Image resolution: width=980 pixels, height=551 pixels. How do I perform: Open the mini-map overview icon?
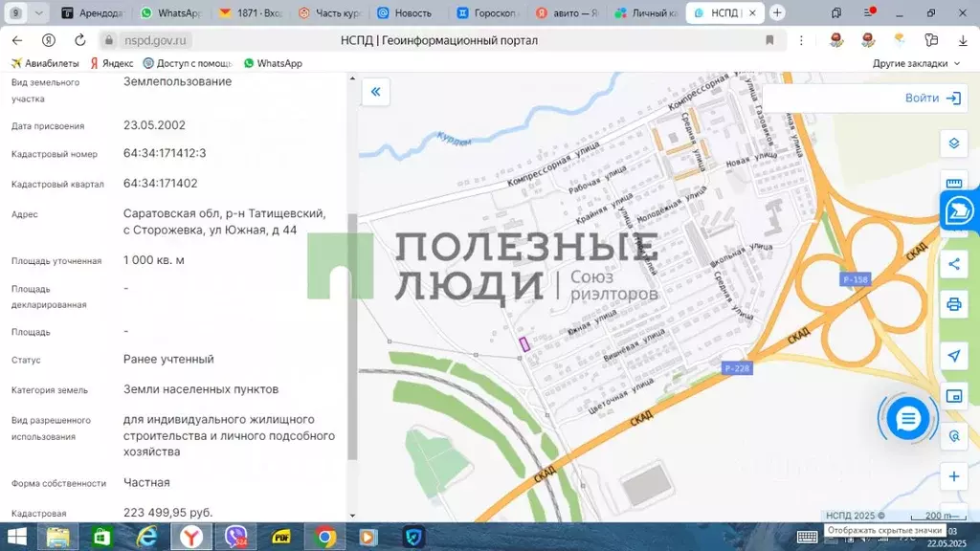pos(954,396)
